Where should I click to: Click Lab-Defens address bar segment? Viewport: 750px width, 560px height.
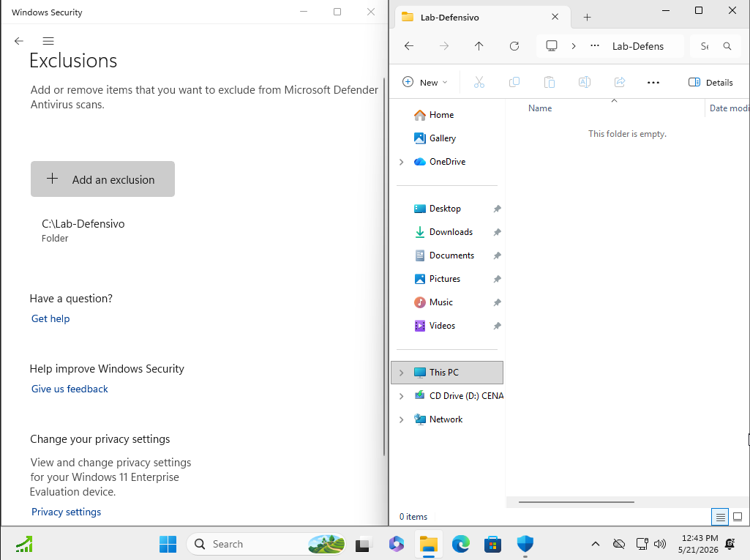[638, 46]
